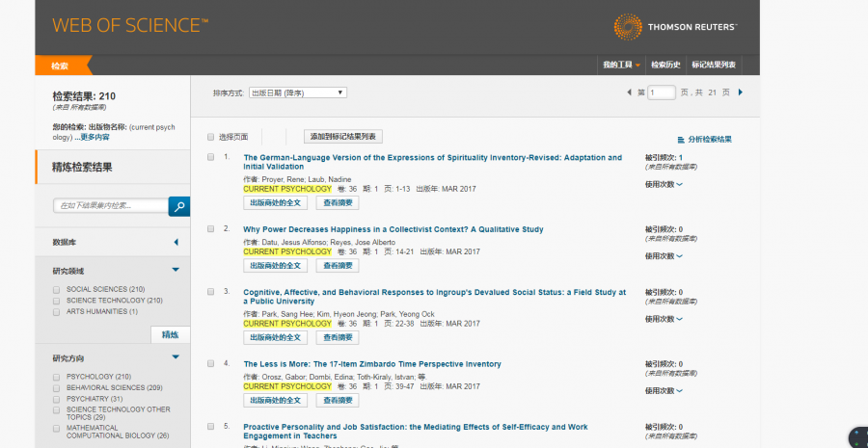Image resolution: width=868 pixels, height=448 pixels.
Task: Click the search magnifier icon in refine panel
Action: click(179, 206)
